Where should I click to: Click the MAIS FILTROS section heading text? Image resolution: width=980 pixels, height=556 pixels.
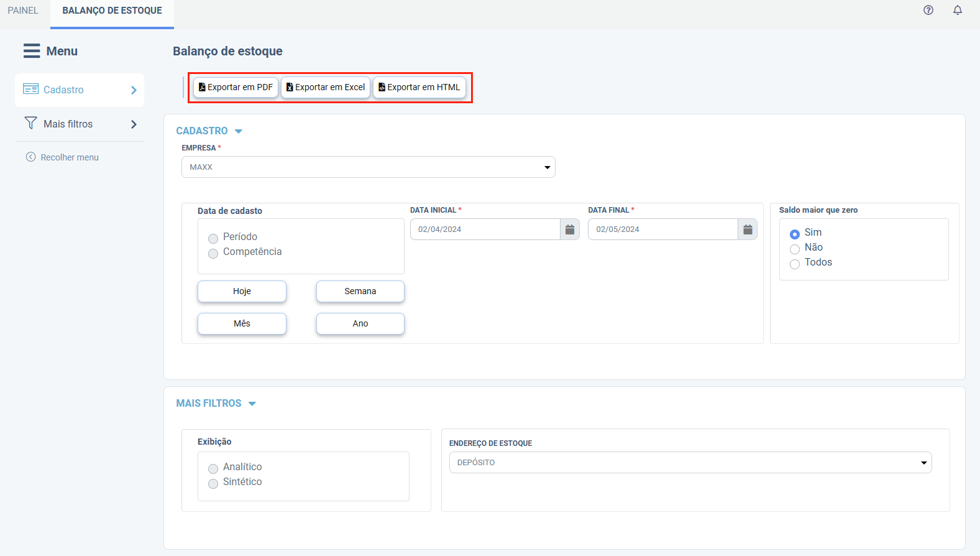point(209,403)
